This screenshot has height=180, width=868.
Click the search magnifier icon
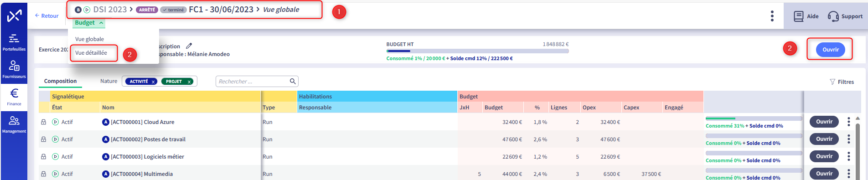293,81
